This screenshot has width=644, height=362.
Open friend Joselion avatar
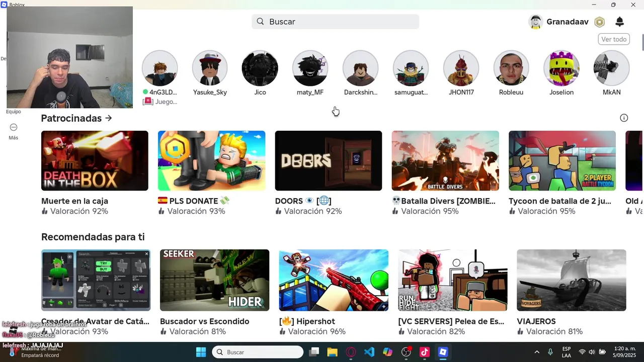coord(561,68)
